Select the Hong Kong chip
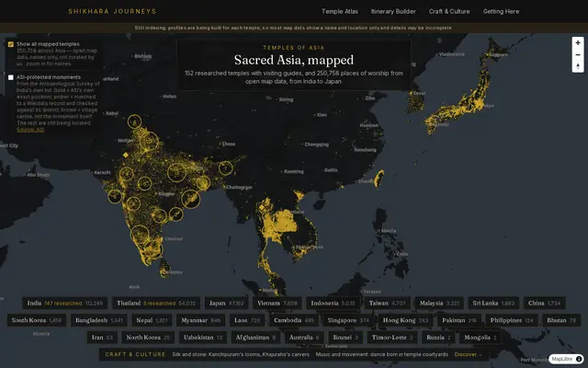588x368 pixels. tap(405, 320)
